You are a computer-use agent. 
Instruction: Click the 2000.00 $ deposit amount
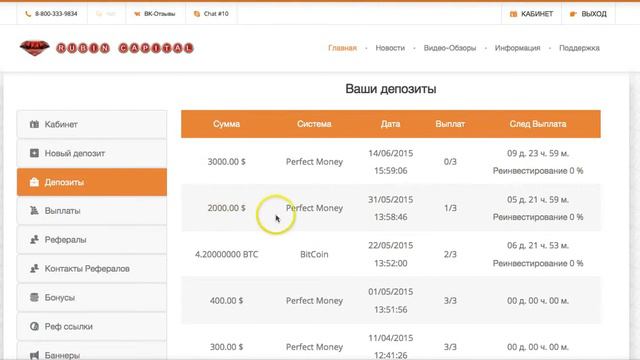[x=227, y=208]
